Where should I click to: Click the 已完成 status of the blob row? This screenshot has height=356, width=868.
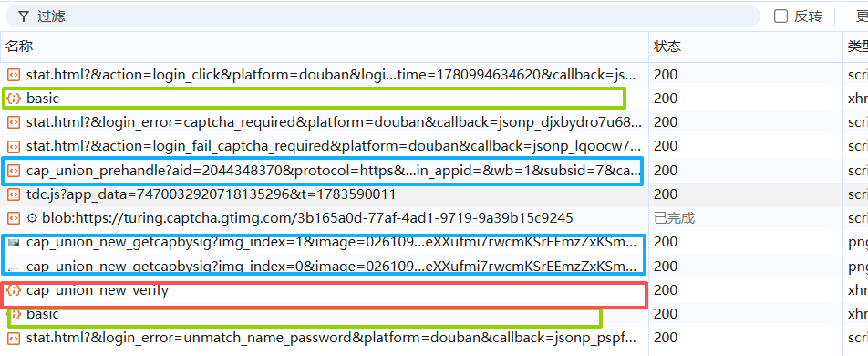pos(675,218)
